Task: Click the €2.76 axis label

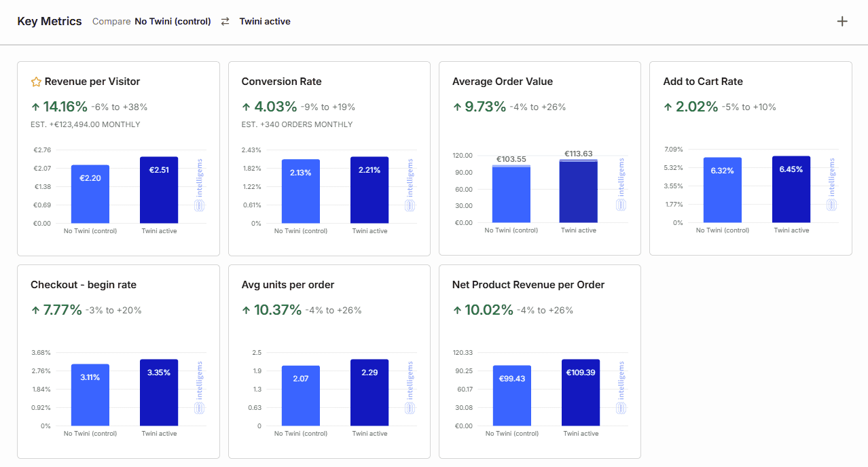Action: (x=42, y=150)
